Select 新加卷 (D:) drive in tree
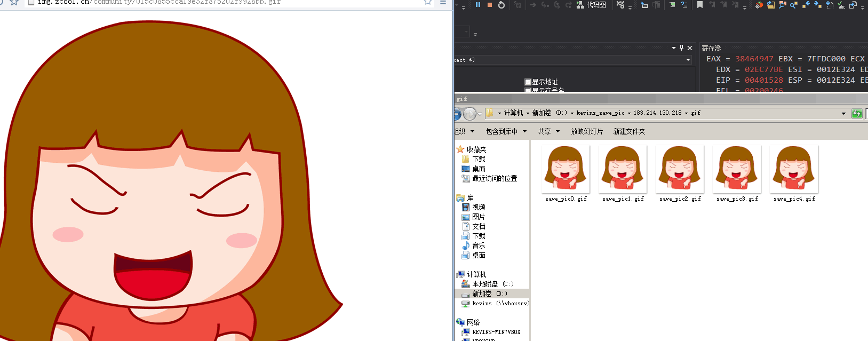Image resolution: width=868 pixels, height=341 pixels. [490, 294]
